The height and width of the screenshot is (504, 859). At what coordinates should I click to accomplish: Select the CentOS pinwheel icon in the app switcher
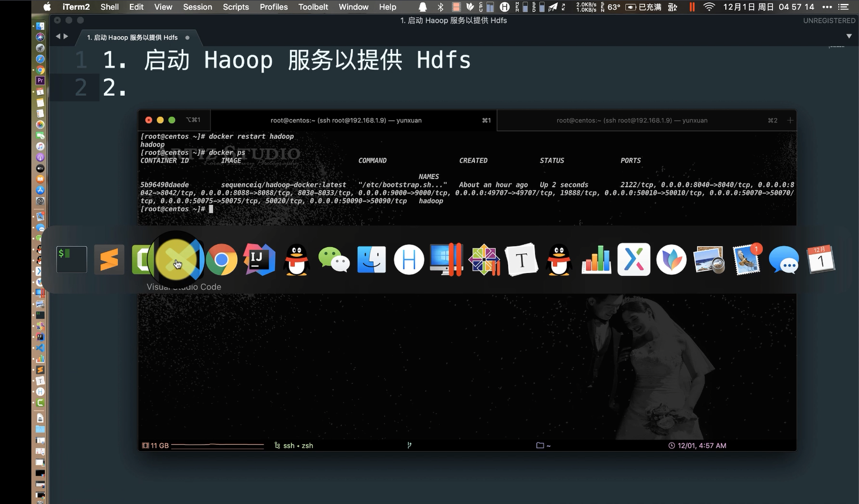click(484, 260)
